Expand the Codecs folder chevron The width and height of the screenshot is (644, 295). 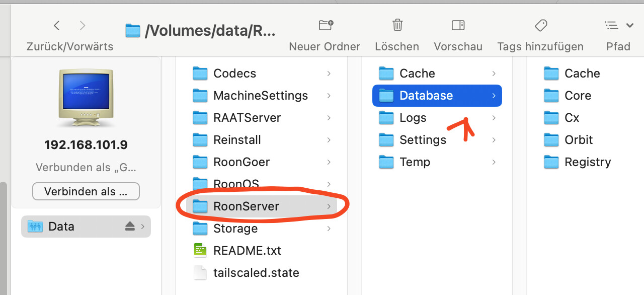tap(329, 73)
